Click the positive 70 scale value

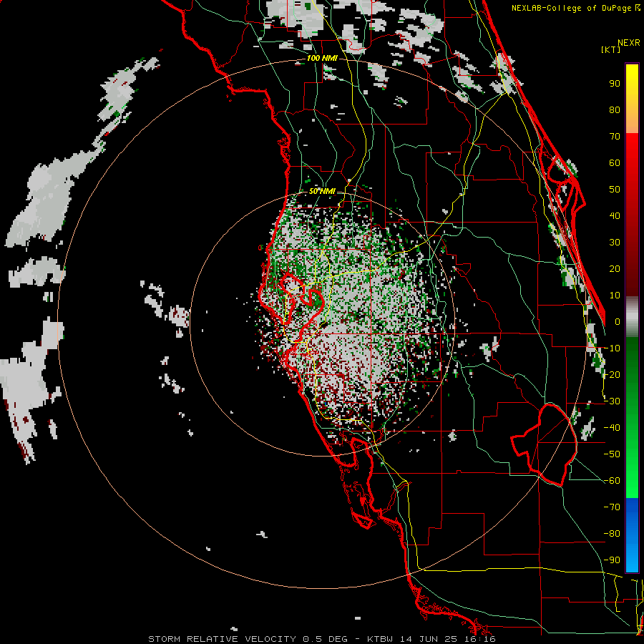tap(615, 137)
